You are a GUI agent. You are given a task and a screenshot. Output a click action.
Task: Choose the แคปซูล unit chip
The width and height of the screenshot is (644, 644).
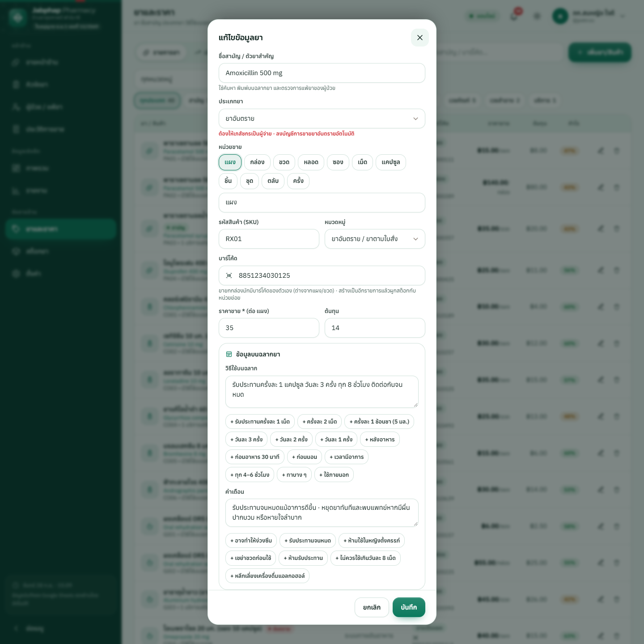(x=391, y=162)
